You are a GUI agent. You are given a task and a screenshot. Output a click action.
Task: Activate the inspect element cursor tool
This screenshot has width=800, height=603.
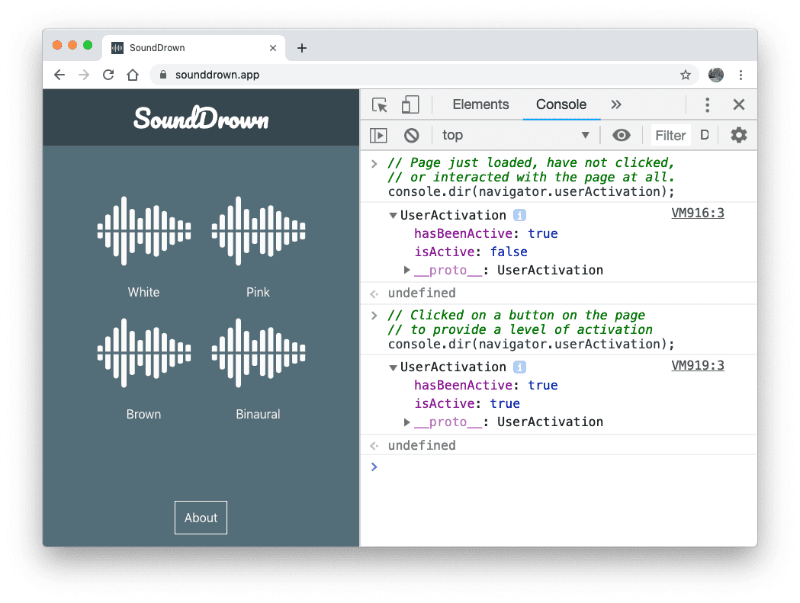pyautogui.click(x=381, y=104)
